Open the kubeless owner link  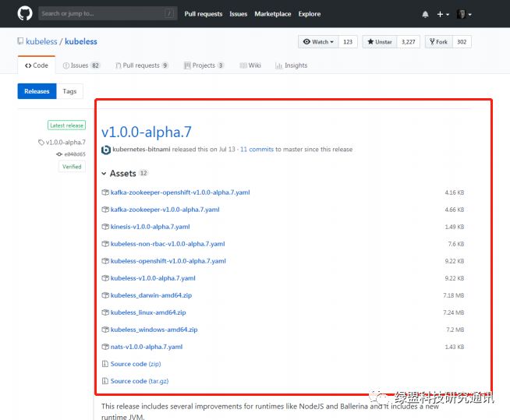coord(41,41)
